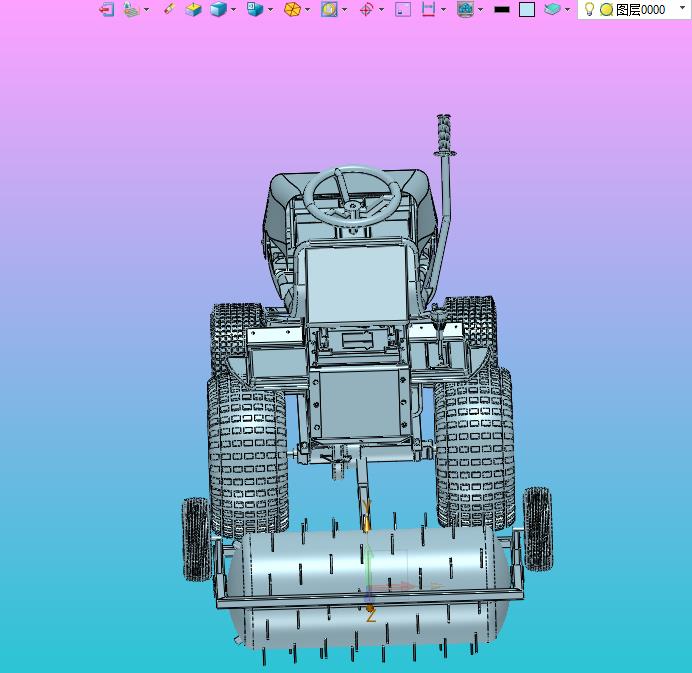
Task: Open dropdown beside cube with corner marker
Action: (x=270, y=10)
